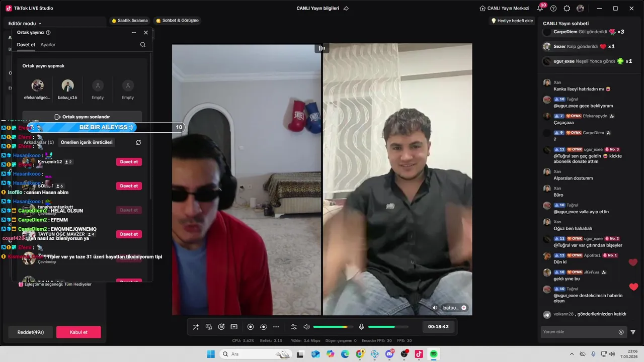Click Davet et for TAYFUN ÖGE MAVZER
Screen dimensions: 644x362
tap(129, 234)
